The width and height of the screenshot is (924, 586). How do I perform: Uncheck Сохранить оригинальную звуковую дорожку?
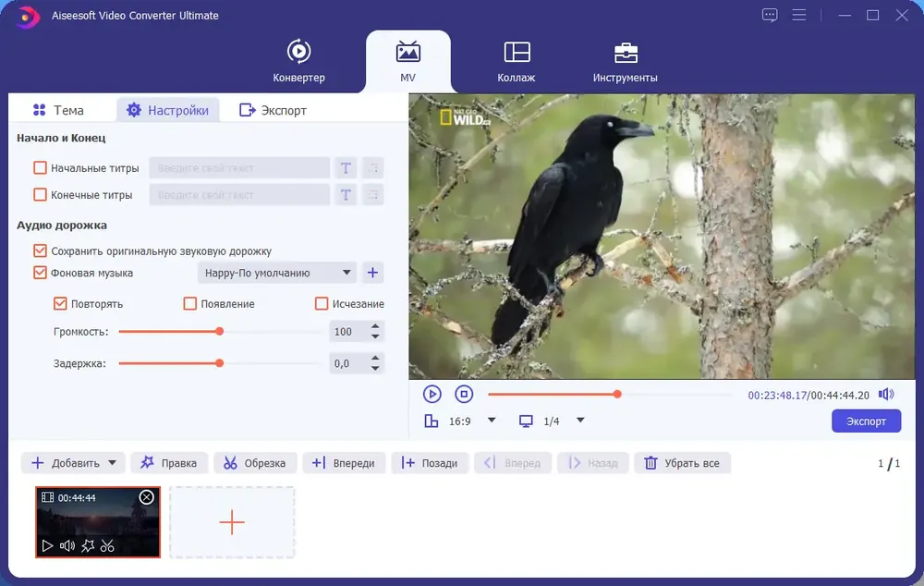(40, 251)
